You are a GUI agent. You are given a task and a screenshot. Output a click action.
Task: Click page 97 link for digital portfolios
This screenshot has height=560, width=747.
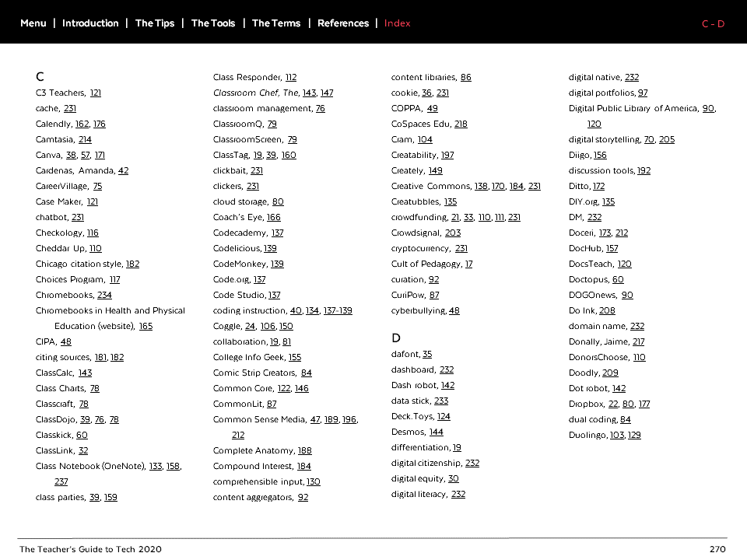(644, 93)
